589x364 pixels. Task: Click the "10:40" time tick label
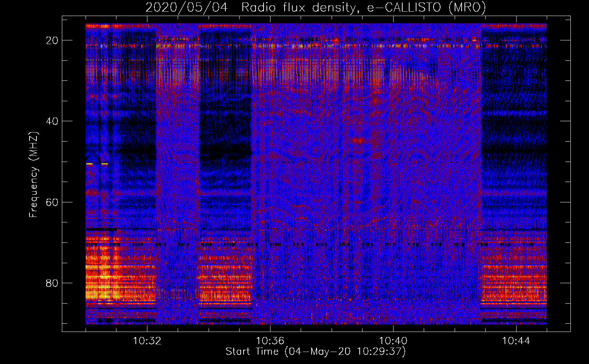pos(393,341)
